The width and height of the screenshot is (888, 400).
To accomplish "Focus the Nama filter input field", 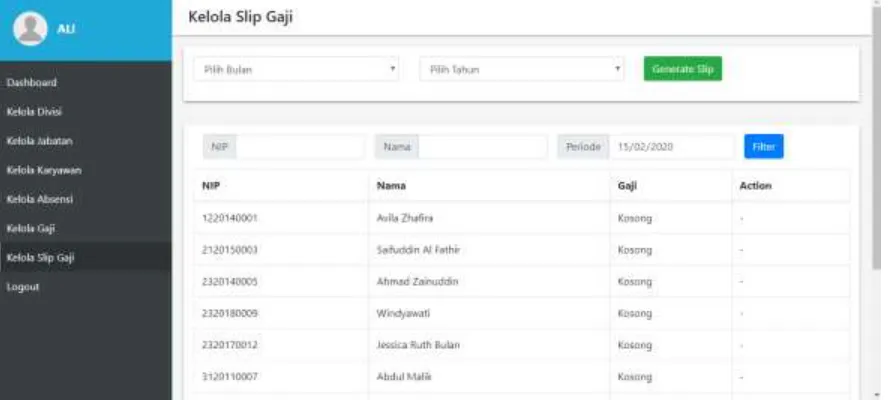I will click(x=483, y=147).
